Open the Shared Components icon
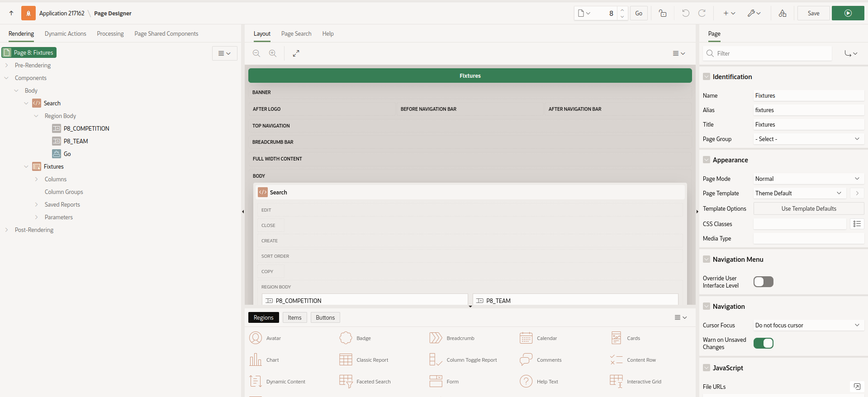Screen dimensions: 868x397 (x=782, y=13)
